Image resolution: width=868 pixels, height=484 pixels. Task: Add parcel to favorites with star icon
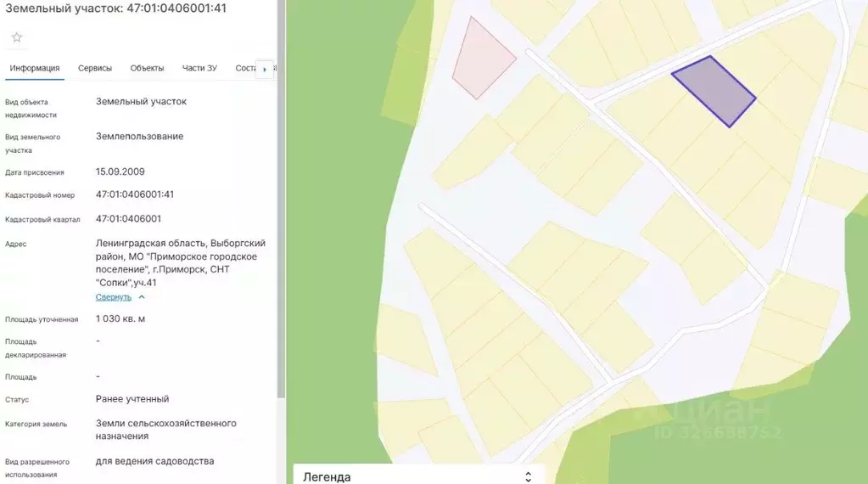(x=17, y=37)
